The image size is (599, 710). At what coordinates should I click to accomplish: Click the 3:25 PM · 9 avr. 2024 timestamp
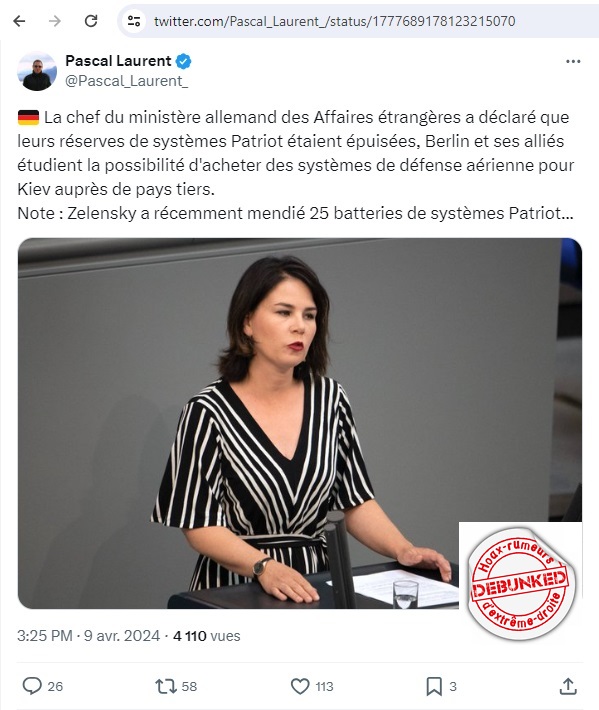[x=89, y=636]
